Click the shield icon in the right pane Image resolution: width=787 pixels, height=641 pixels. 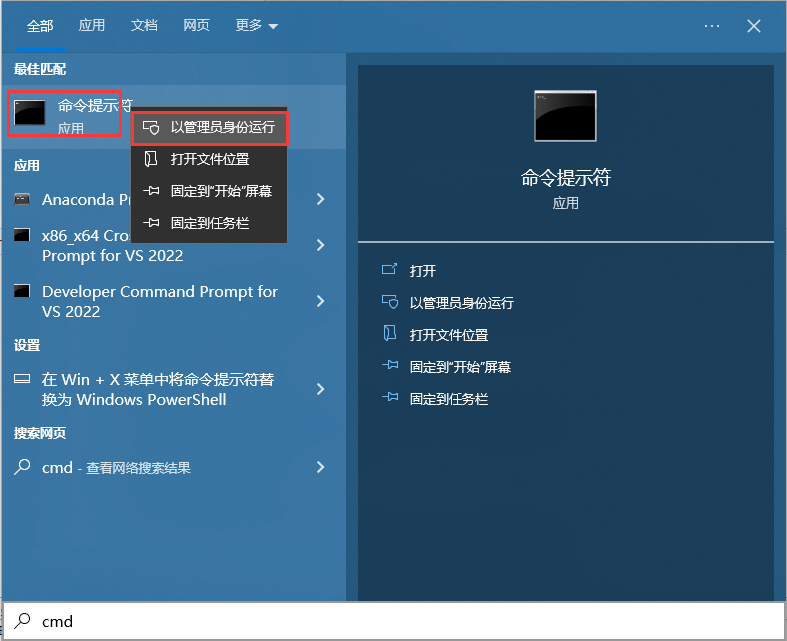(390, 302)
